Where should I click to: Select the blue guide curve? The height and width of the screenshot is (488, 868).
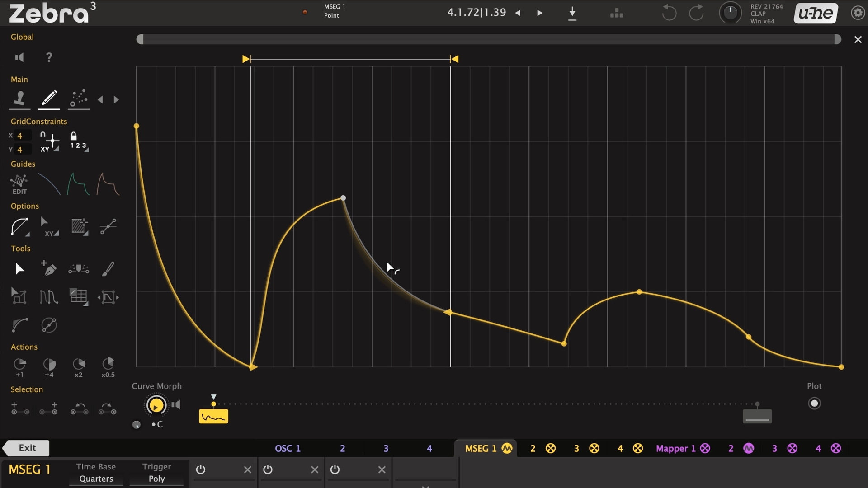coord(49,184)
